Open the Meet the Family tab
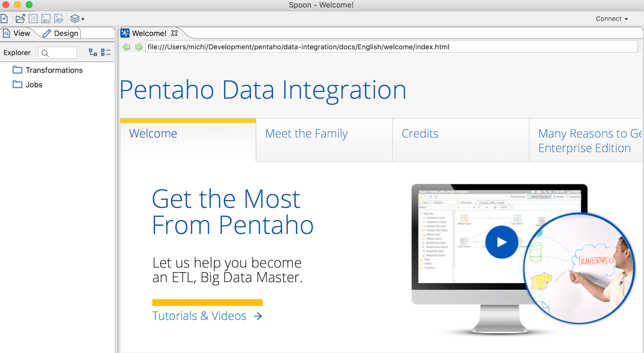 click(x=306, y=133)
